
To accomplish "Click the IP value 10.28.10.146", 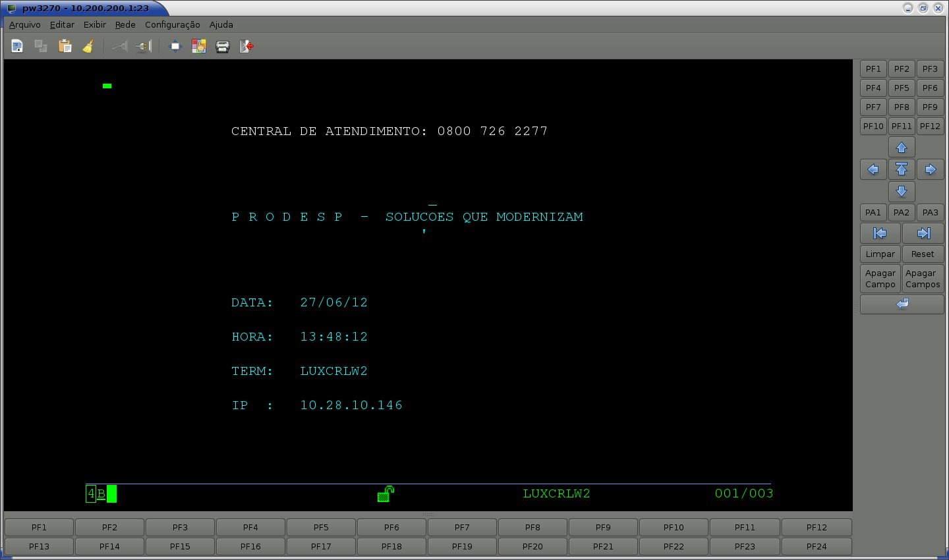I will click(x=351, y=405).
